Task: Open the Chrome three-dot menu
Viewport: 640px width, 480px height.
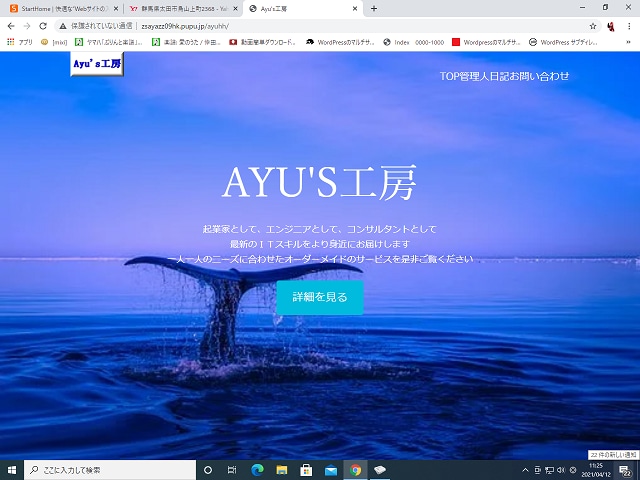Action: tap(629, 26)
